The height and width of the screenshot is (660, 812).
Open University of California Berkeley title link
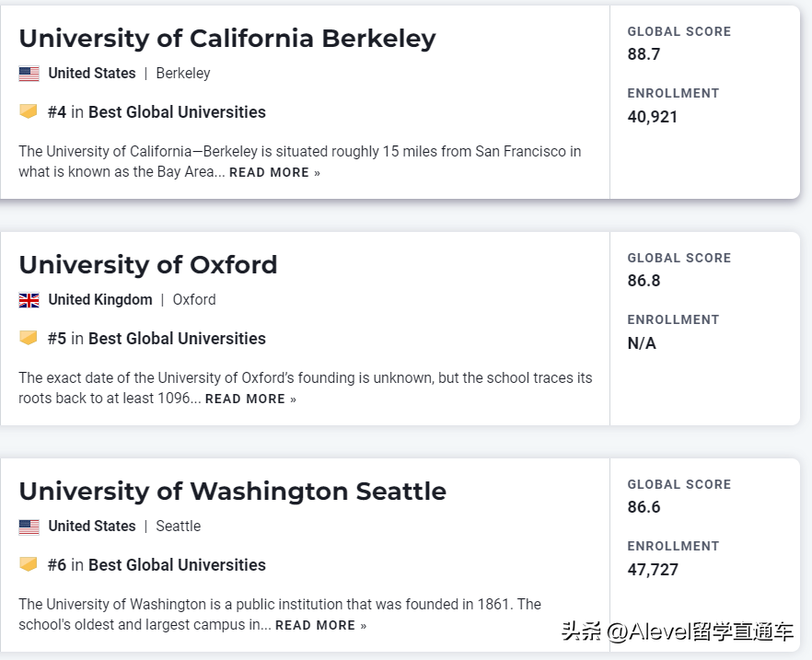click(x=227, y=40)
